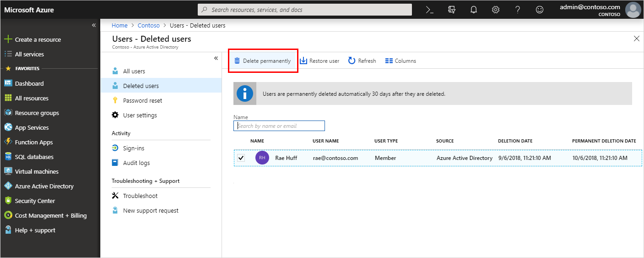Click the Help + support icon

coord(8,230)
